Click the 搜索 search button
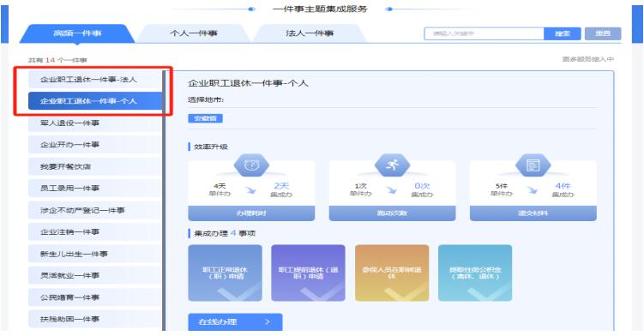Image resolution: width=644 pixels, height=336 pixels. click(x=563, y=33)
